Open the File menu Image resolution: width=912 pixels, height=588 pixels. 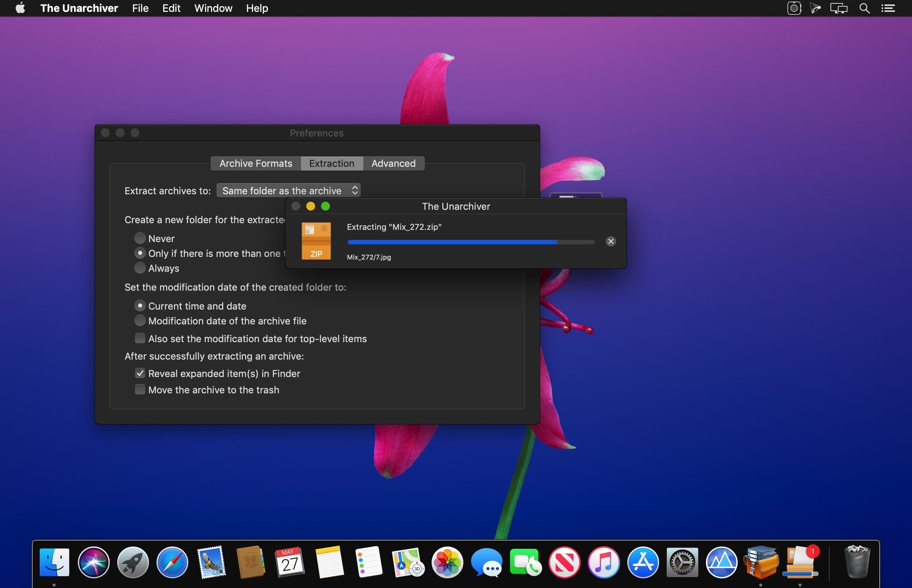(x=140, y=8)
